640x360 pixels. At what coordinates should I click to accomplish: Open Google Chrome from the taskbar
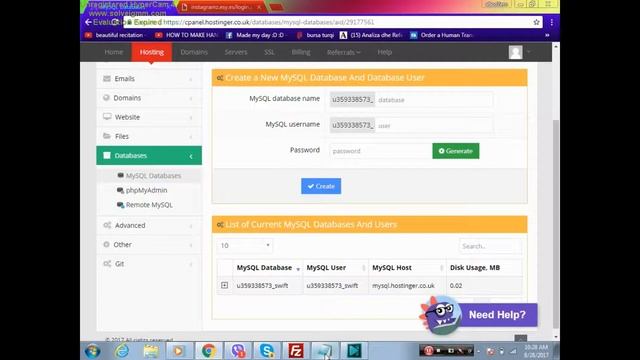(209, 351)
